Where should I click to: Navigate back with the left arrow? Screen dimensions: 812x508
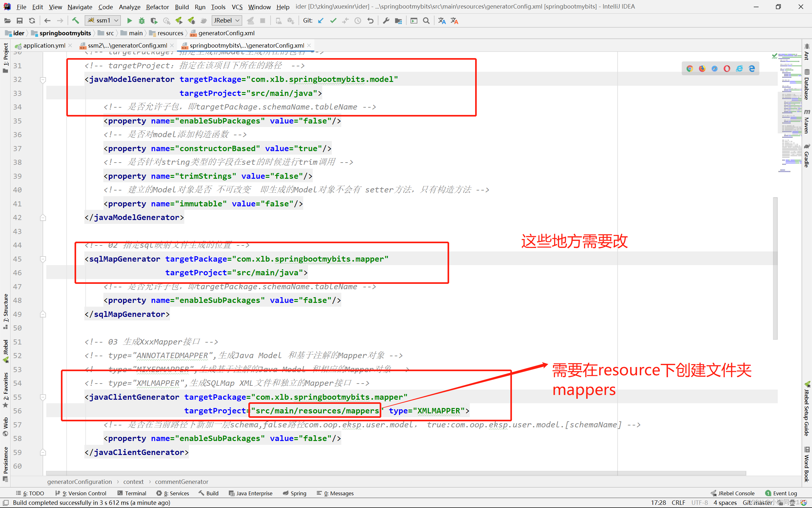[x=47, y=21]
